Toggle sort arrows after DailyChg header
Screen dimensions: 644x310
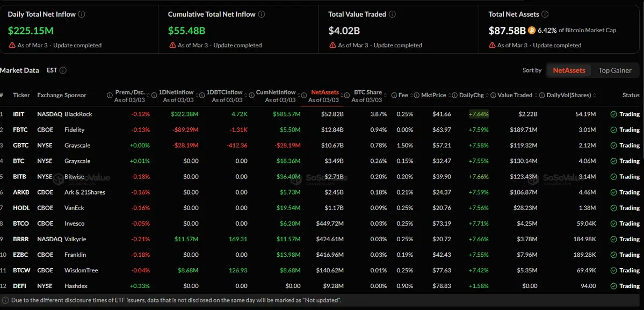pos(487,95)
